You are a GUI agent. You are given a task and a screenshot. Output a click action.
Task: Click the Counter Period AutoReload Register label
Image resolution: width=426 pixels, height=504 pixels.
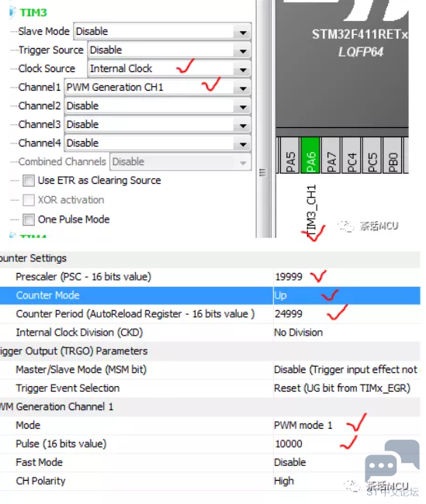click(135, 314)
